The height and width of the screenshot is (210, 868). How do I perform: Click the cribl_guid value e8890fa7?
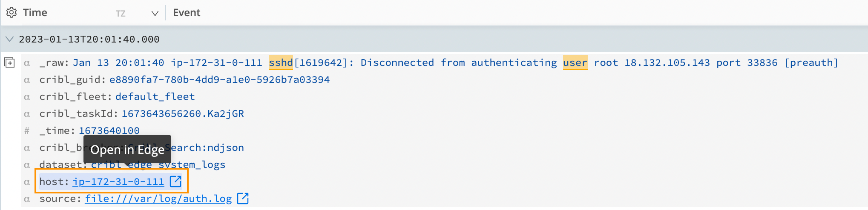[x=219, y=79]
